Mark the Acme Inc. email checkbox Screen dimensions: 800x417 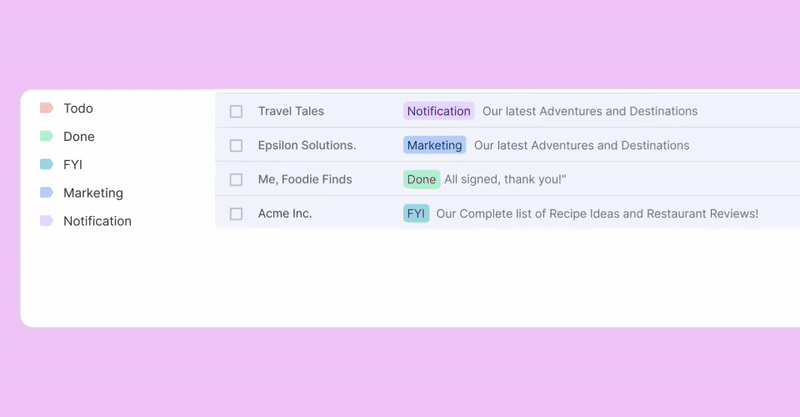click(236, 214)
